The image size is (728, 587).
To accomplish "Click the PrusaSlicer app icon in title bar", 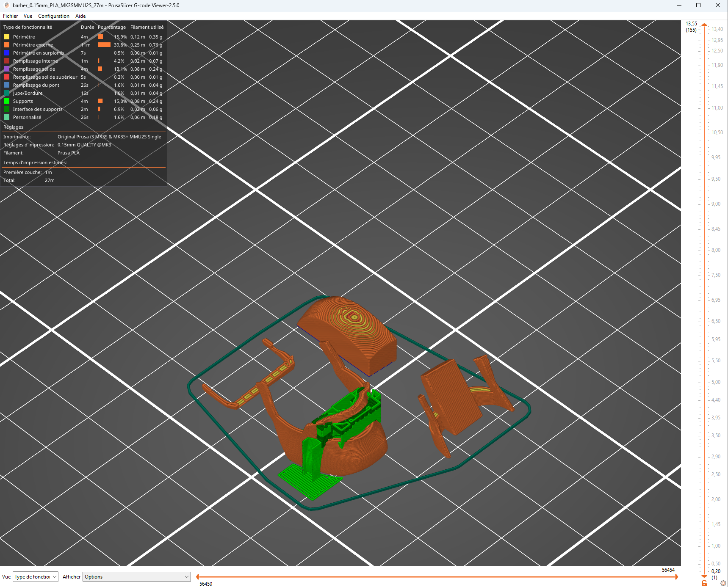I will (6, 6).
